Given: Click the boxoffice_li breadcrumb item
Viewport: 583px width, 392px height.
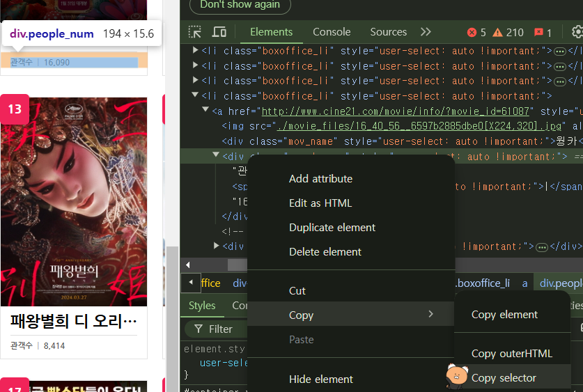Looking at the screenshot, I should (x=483, y=283).
